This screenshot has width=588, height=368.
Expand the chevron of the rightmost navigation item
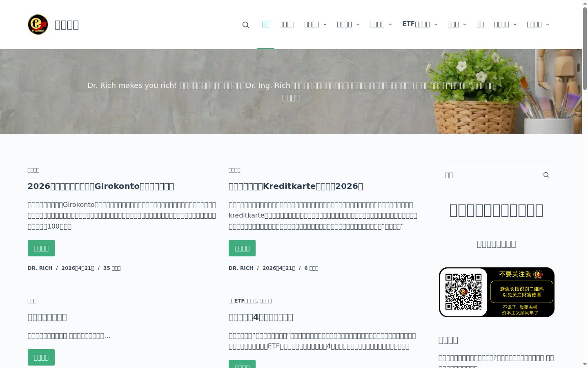(x=548, y=25)
